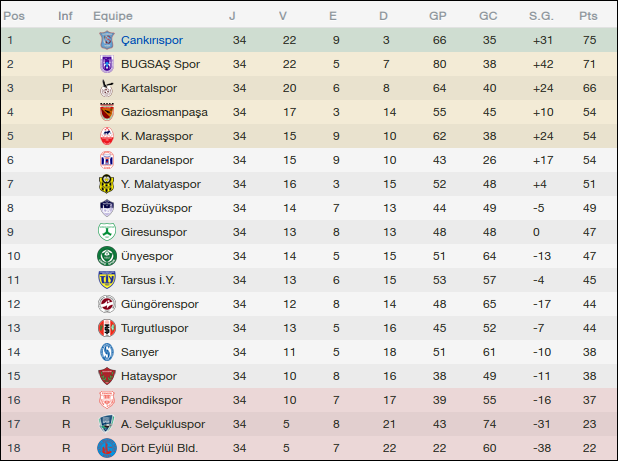Click the Giresunspor green crest icon
This screenshot has width=618, height=461.
click(x=106, y=232)
